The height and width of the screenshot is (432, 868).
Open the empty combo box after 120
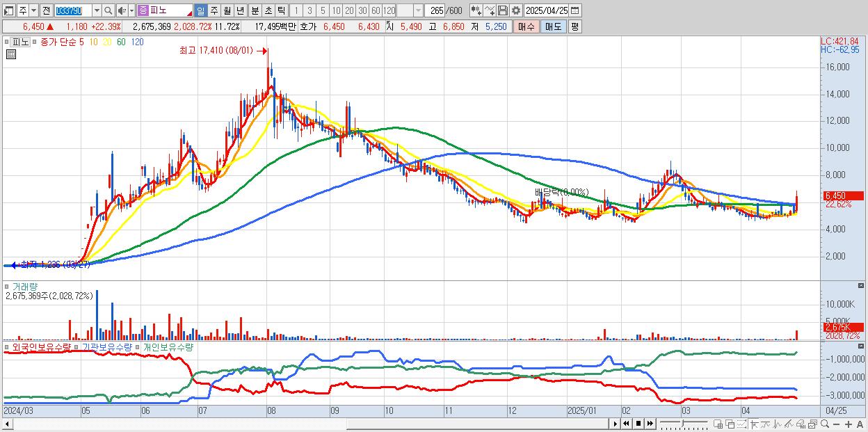pos(410,10)
